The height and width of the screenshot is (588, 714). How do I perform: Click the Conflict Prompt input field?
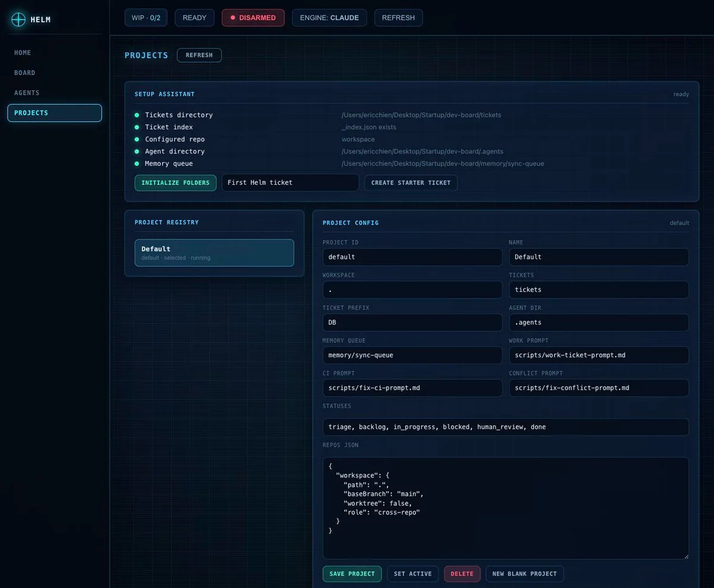click(x=599, y=388)
